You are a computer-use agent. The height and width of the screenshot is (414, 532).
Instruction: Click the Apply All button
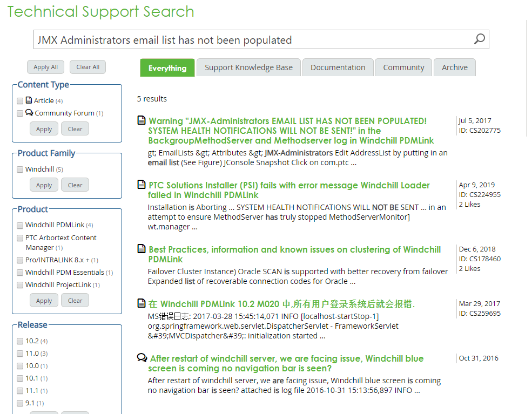(45, 67)
